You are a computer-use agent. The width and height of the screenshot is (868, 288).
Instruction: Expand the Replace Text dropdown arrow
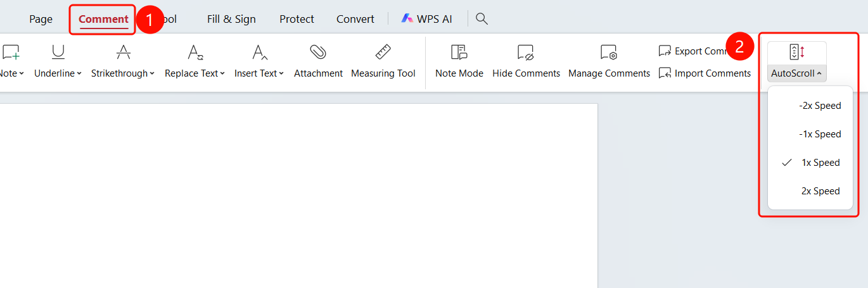[223, 73]
